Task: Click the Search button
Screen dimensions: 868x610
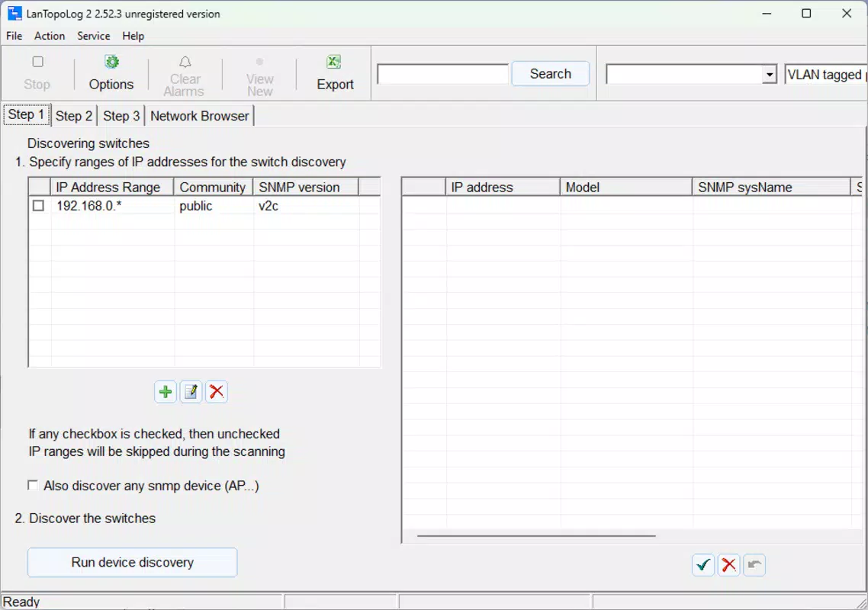Action: (550, 74)
